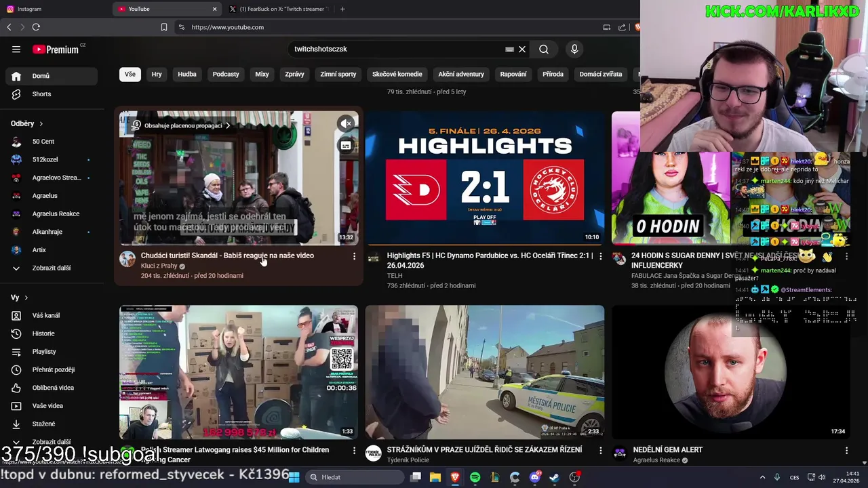The image size is (868, 488).
Task: Switch to the FearBuck on X tab
Action: coord(278,9)
